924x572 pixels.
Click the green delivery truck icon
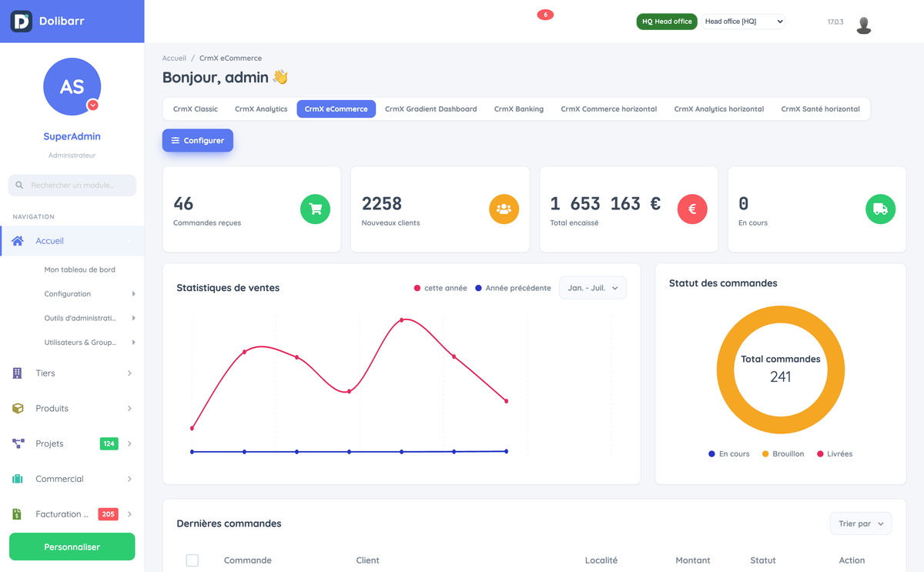880,209
